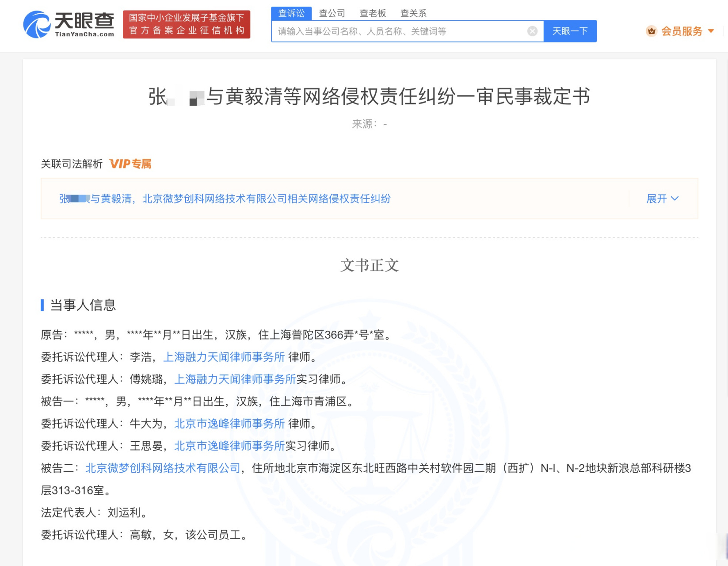The height and width of the screenshot is (566, 728).
Task: Clear the search box with the X icon
Action: 532,31
